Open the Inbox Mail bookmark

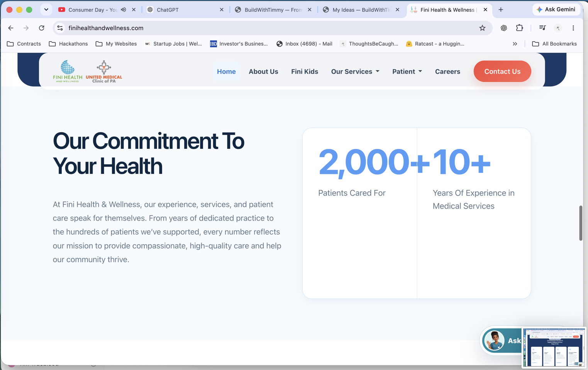click(x=304, y=44)
